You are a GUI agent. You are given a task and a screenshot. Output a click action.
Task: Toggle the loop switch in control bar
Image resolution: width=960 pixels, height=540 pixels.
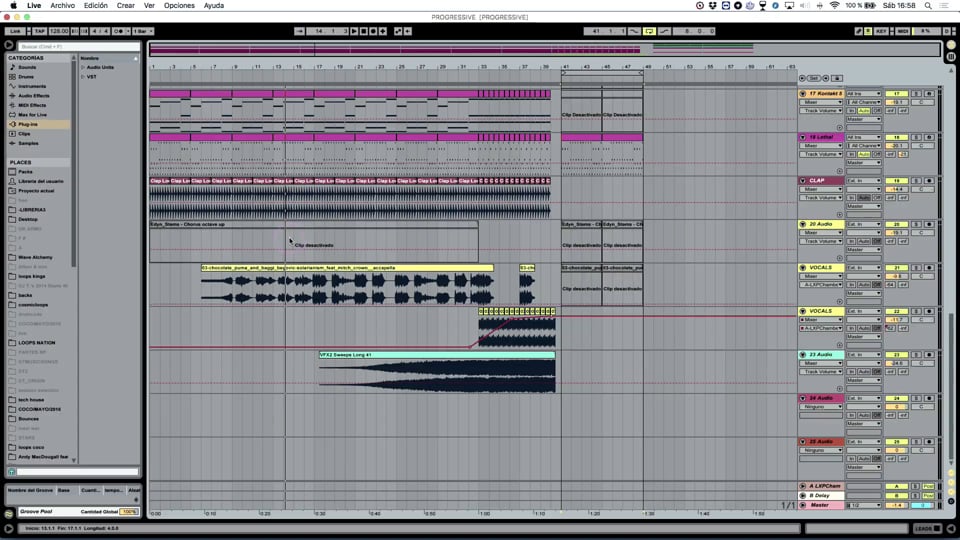[x=649, y=31]
